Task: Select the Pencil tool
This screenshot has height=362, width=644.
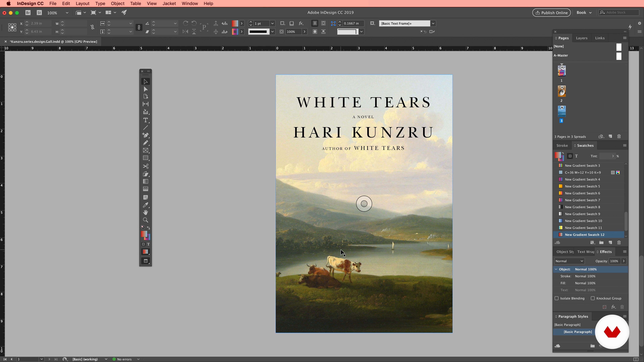Action: click(146, 143)
